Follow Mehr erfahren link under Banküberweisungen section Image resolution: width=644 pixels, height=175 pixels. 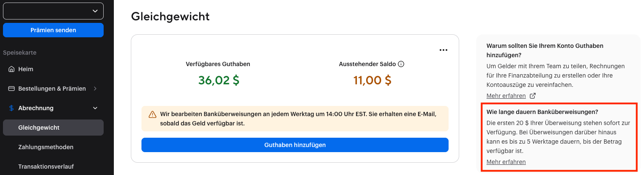tap(506, 162)
